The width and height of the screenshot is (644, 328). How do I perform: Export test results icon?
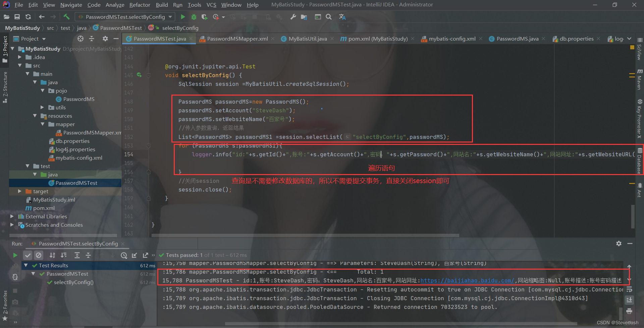(145, 255)
